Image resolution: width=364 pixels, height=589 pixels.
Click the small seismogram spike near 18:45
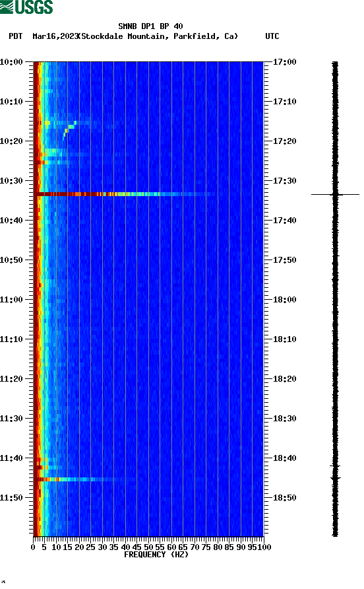pos(335,478)
